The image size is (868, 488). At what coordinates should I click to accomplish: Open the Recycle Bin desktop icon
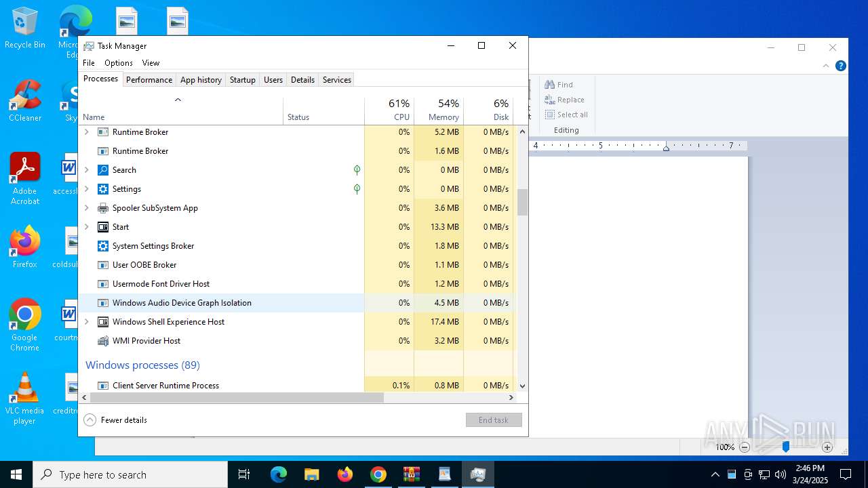click(25, 28)
